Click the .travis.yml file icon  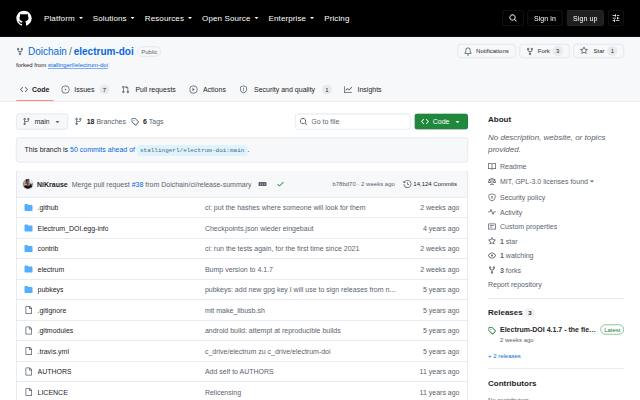click(x=28, y=351)
